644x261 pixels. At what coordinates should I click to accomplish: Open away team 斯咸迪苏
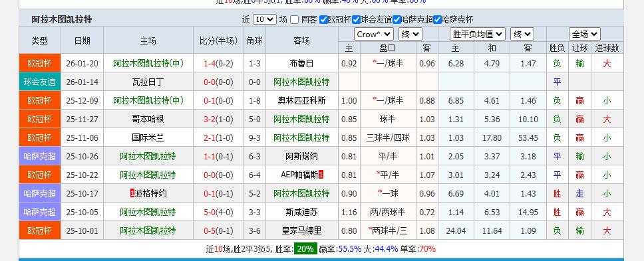point(301,212)
